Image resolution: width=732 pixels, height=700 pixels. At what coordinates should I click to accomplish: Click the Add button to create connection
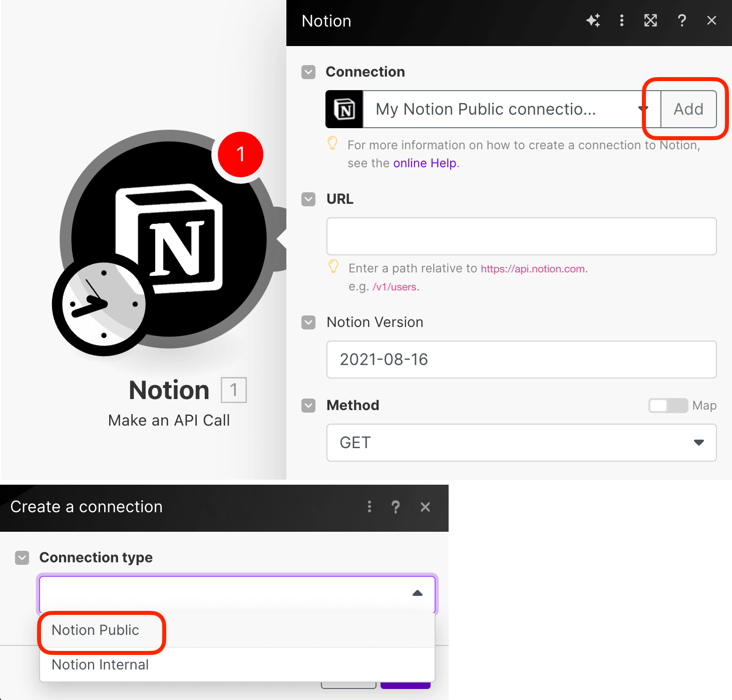click(x=688, y=109)
